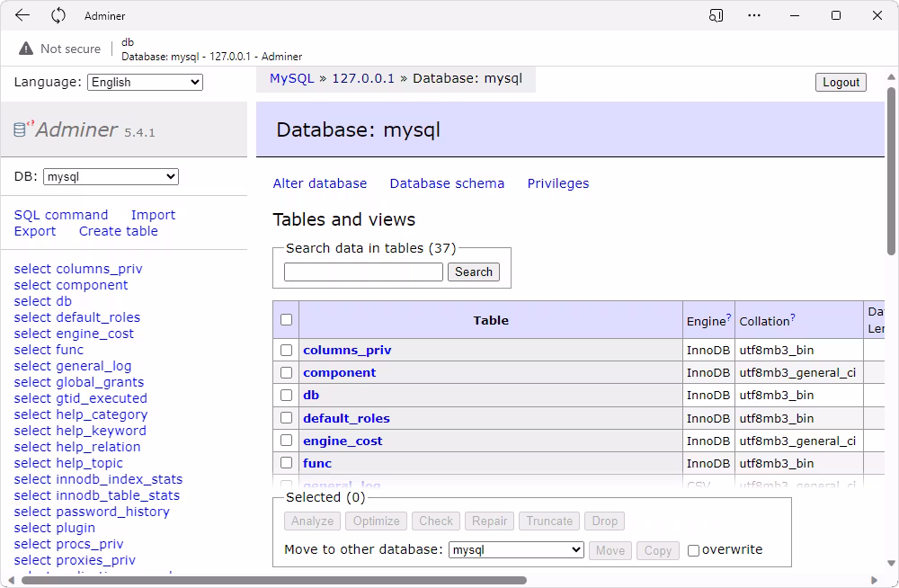This screenshot has height=588, width=899.
Task: Click the Not secure warning icon
Action: coord(26,49)
